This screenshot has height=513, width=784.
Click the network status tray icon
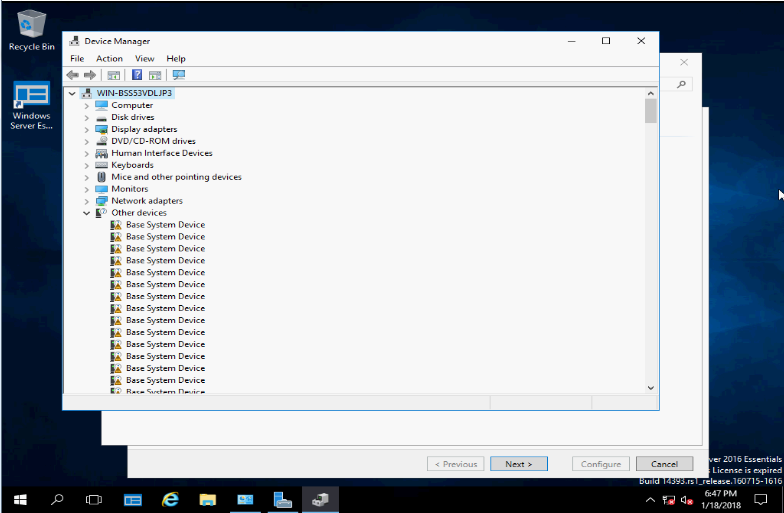pyautogui.click(x=668, y=500)
